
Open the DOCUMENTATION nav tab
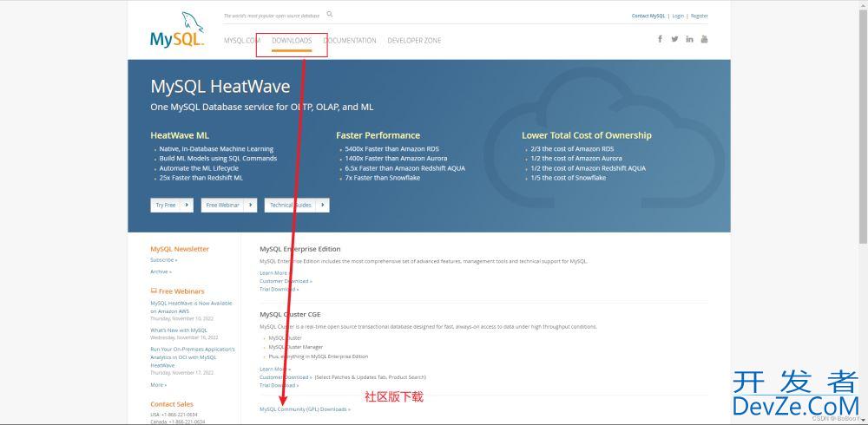click(x=350, y=41)
